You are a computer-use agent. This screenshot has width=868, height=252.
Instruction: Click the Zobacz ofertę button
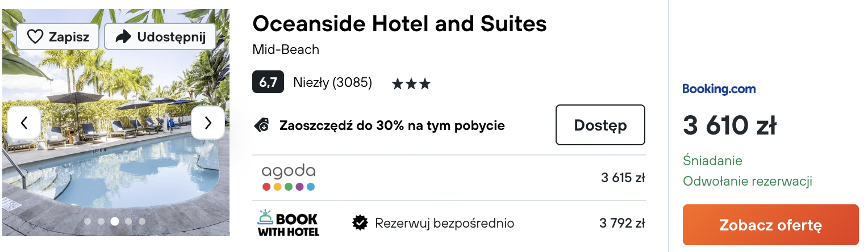point(771,225)
